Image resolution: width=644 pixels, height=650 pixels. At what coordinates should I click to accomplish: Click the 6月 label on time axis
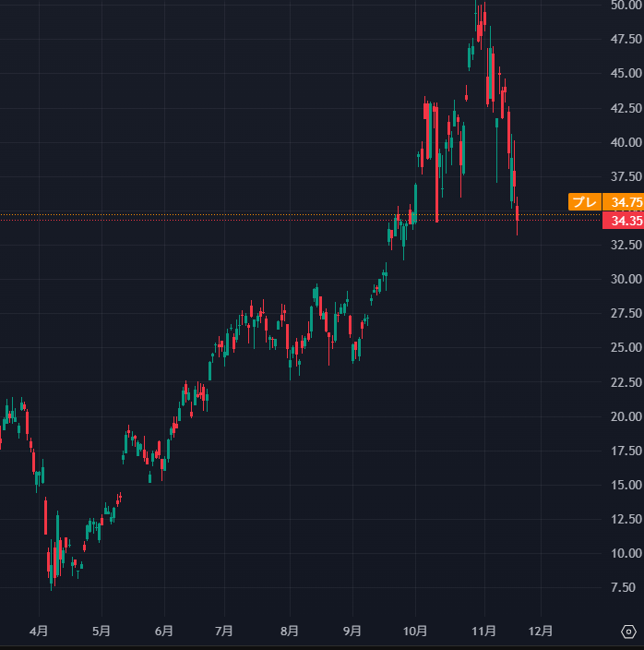(x=163, y=632)
